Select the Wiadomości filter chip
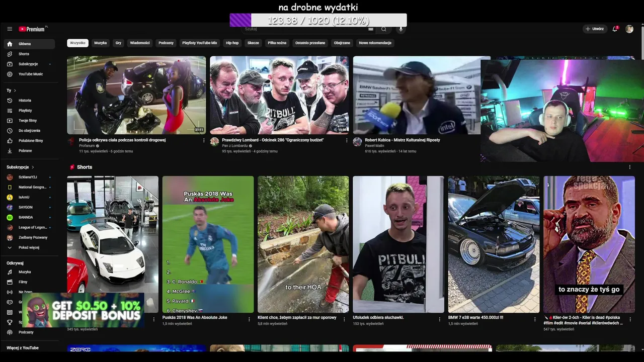The height and width of the screenshot is (362, 644). coord(140,43)
